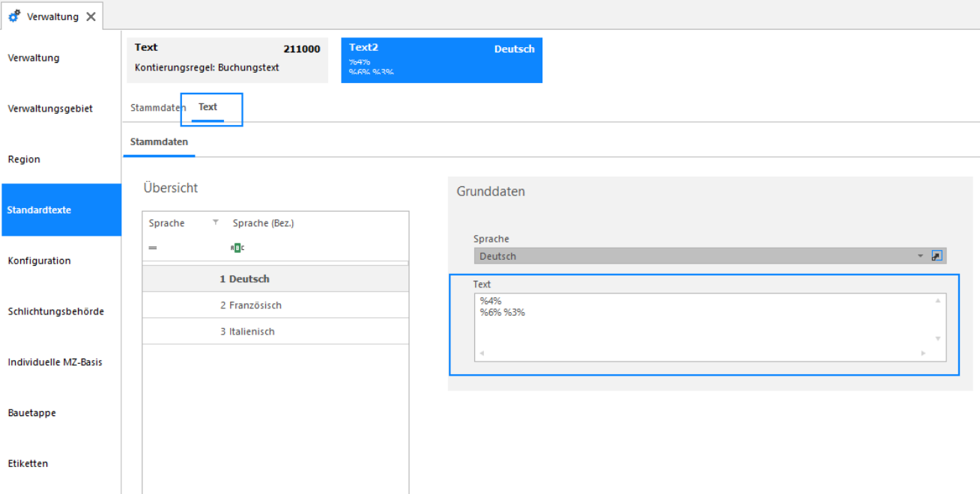Sort by the Sprache (Bez.) column header
The width and height of the screenshot is (980, 494).
263,223
